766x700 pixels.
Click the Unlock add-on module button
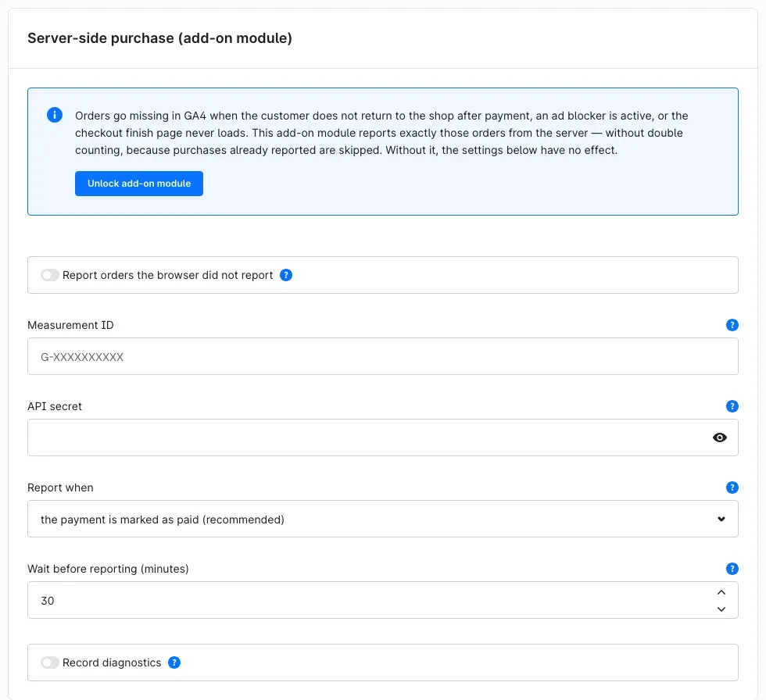[x=139, y=184]
